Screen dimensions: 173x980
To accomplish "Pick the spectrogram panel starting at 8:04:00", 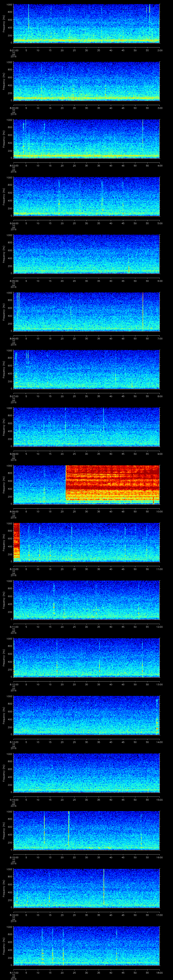I will coord(87,196).
